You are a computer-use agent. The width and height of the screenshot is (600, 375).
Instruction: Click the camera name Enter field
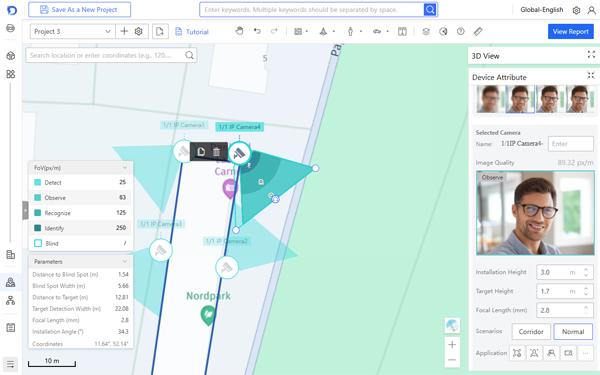pyautogui.click(x=571, y=144)
